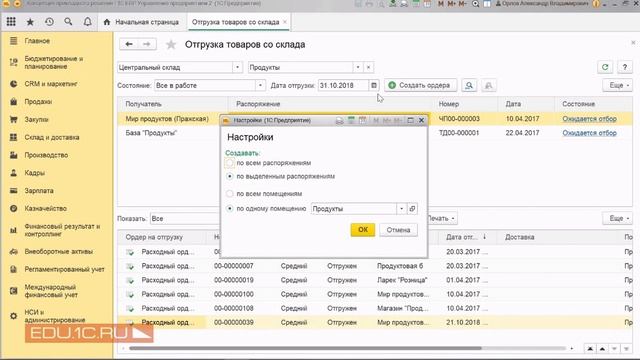Open Ожидается отбор link for ТД00-000001

[589, 133]
